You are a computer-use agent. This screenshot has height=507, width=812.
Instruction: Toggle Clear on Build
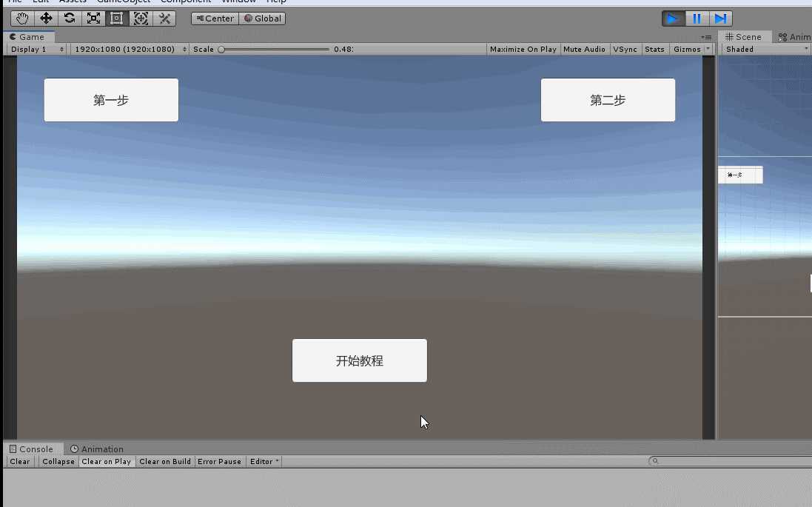(165, 461)
